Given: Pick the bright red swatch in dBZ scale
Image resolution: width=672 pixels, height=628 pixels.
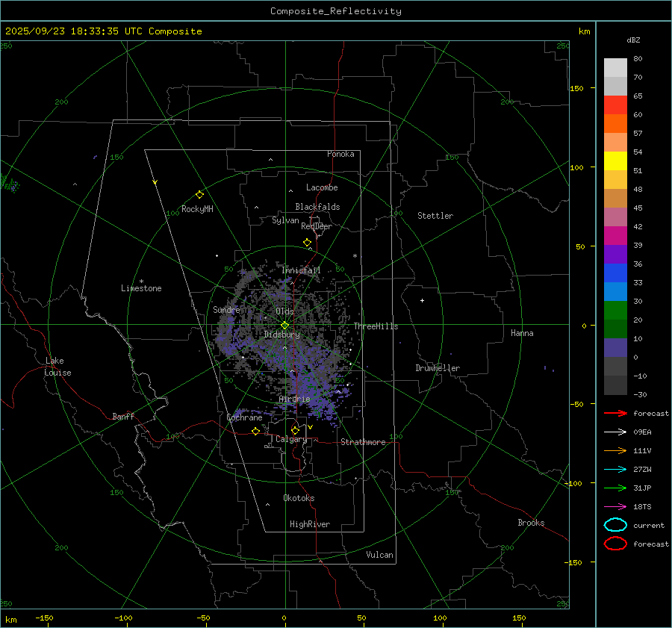Looking at the screenshot, I should pos(615,105).
